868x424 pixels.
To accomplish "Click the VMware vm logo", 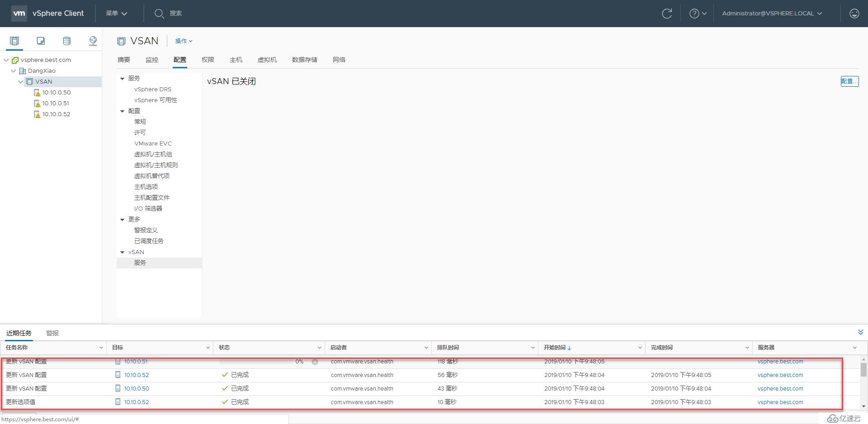I will pos(19,13).
